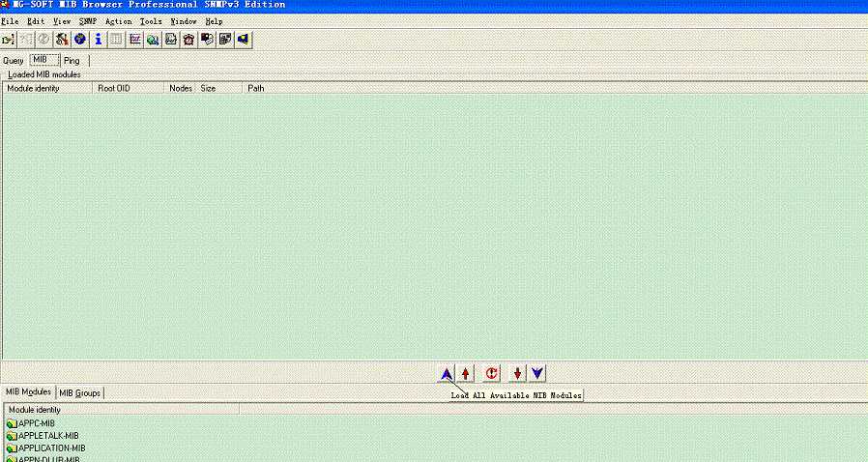Screen dimensions: 868x462
Task: Click the blue info 'i' toolbar icon
Action: click(98, 40)
